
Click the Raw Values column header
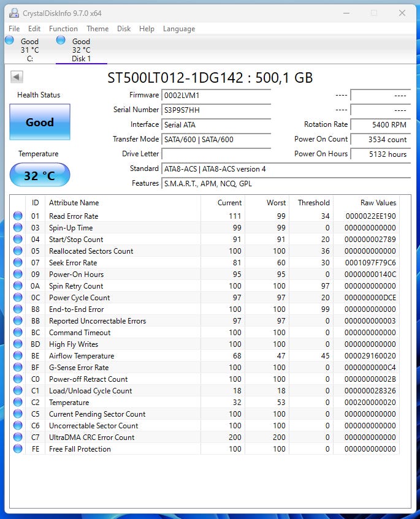click(x=378, y=203)
